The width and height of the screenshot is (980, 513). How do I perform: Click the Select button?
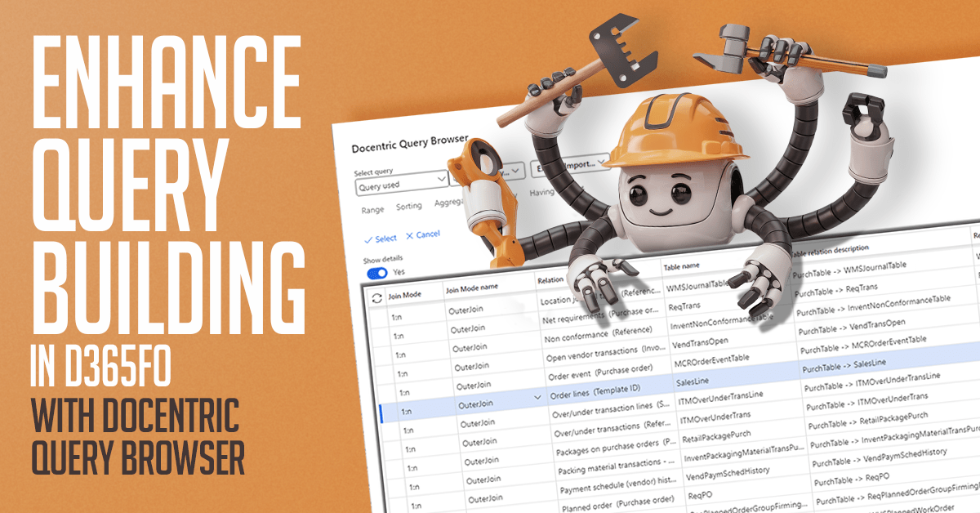[381, 239]
